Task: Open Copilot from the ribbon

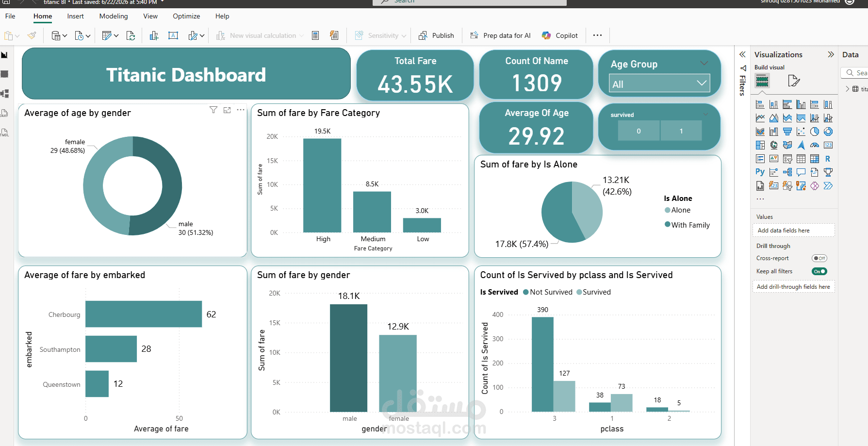Action: pos(560,35)
